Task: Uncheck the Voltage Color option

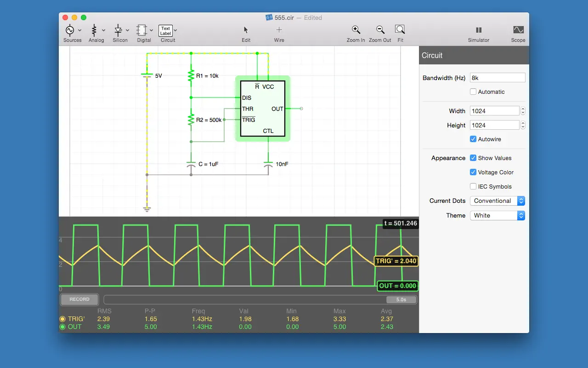Action: pyautogui.click(x=473, y=172)
